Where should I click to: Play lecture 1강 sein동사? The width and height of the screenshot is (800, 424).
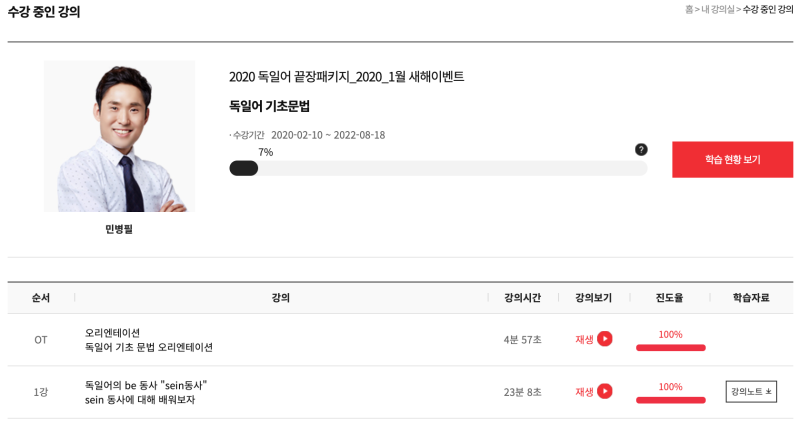coord(594,391)
